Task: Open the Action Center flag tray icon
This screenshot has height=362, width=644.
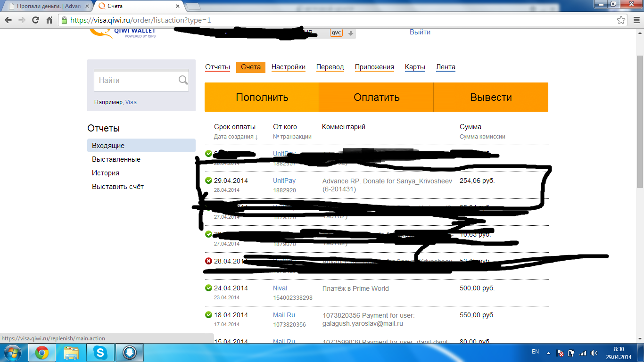Action: [x=561, y=353]
